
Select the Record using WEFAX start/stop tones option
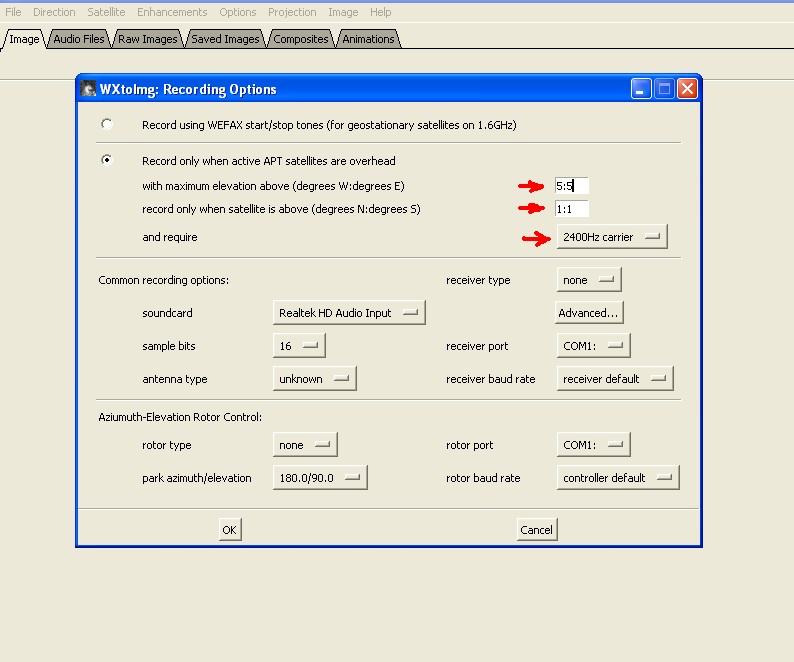pyautogui.click(x=106, y=124)
